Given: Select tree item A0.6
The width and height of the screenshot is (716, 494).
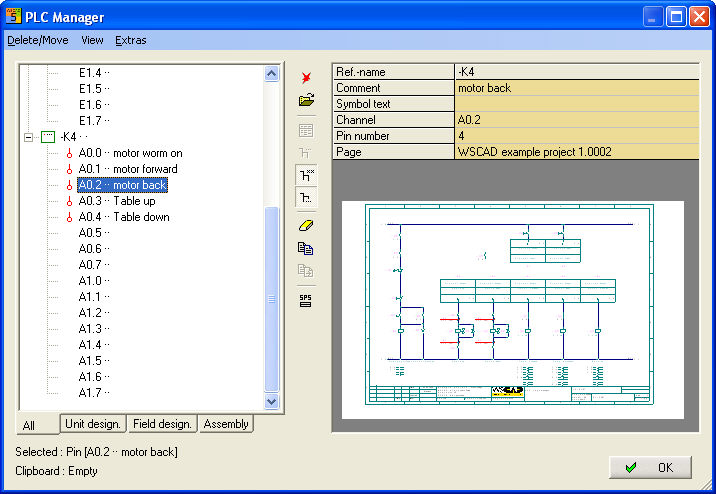Looking at the screenshot, I should (x=94, y=249).
